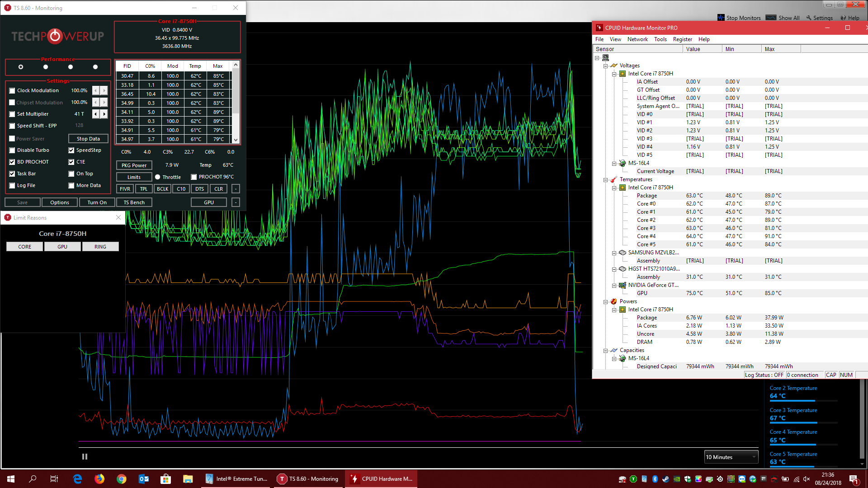Launch Google Chrome from taskbar
The width and height of the screenshot is (868, 488).
tap(122, 479)
